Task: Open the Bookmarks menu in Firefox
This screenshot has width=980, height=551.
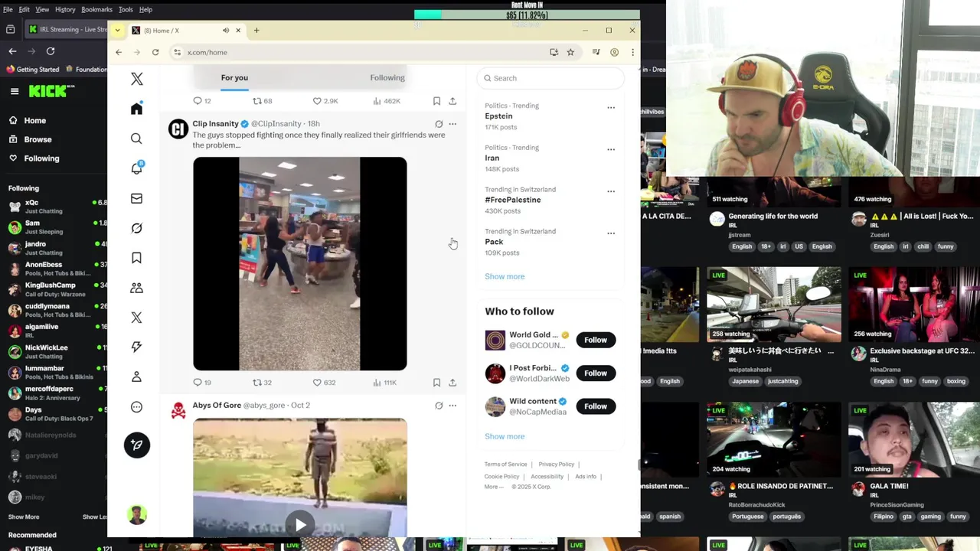Action: coord(97,9)
